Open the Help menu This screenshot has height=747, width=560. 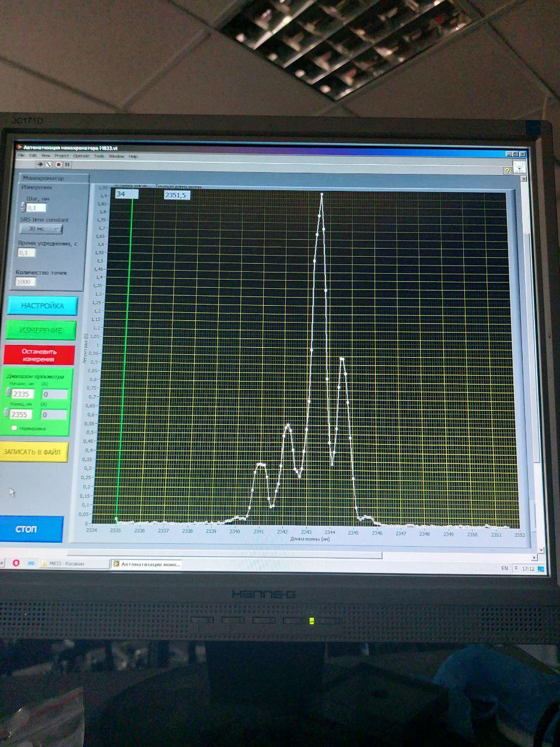[133, 156]
